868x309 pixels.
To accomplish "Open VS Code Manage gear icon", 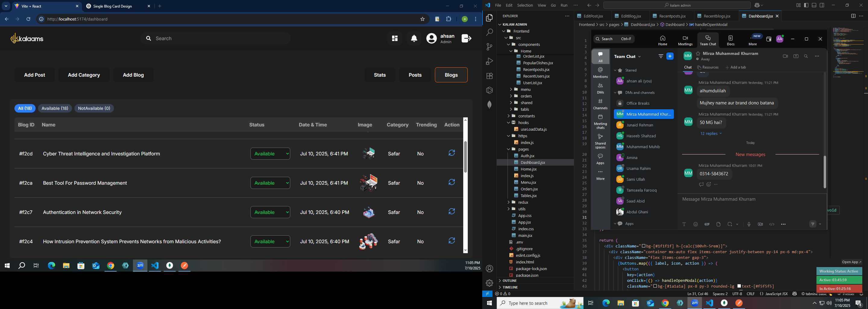I will coord(489,283).
